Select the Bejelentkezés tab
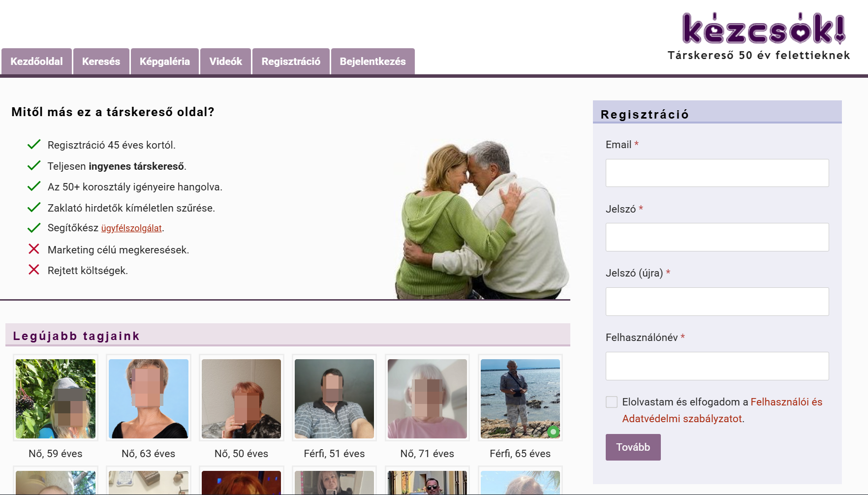The image size is (868, 495). click(372, 62)
